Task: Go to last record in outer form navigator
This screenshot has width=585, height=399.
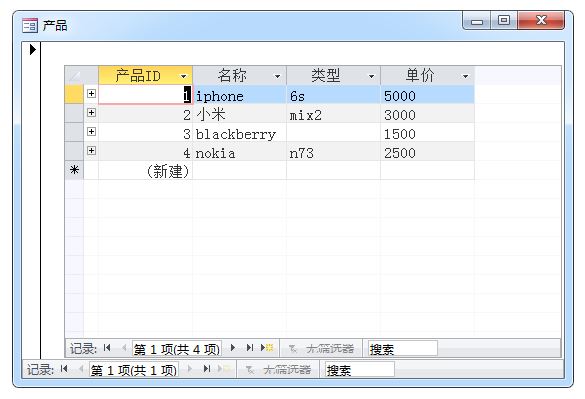Action: [207, 369]
